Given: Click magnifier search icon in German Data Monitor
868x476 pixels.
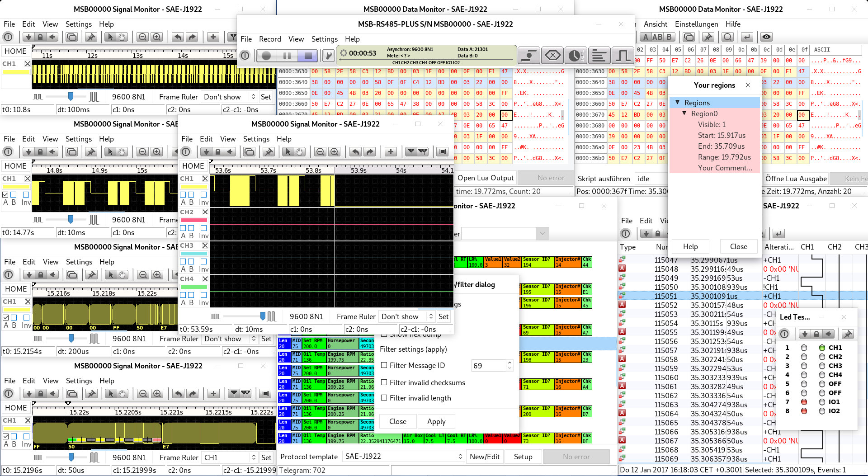Looking at the screenshot, I should 727,37.
